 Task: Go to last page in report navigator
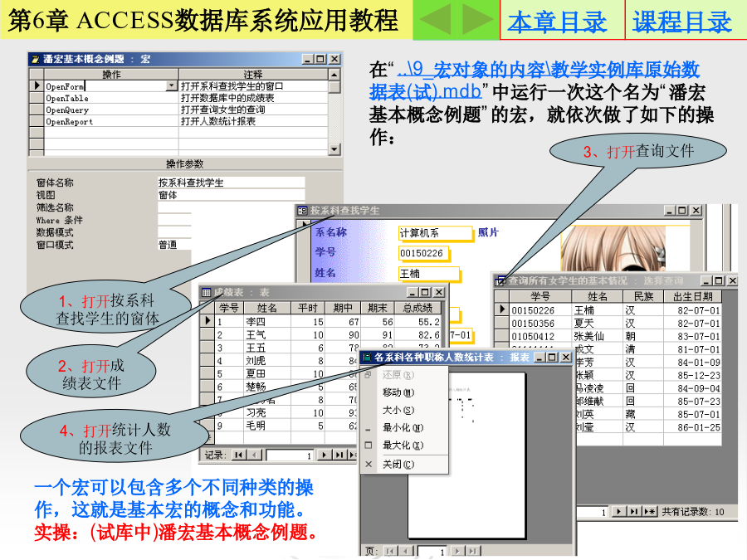point(472,552)
